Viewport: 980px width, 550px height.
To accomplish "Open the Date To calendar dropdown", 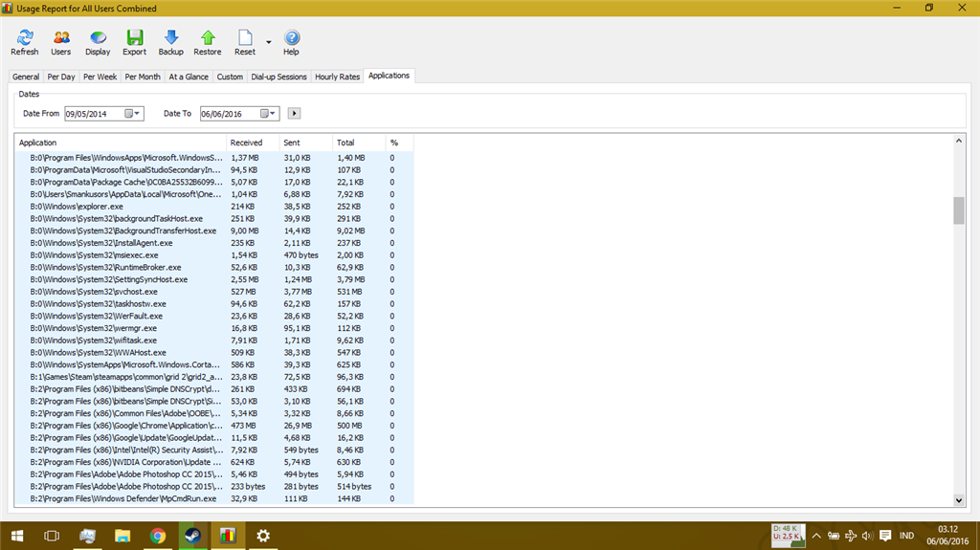I will (x=269, y=114).
